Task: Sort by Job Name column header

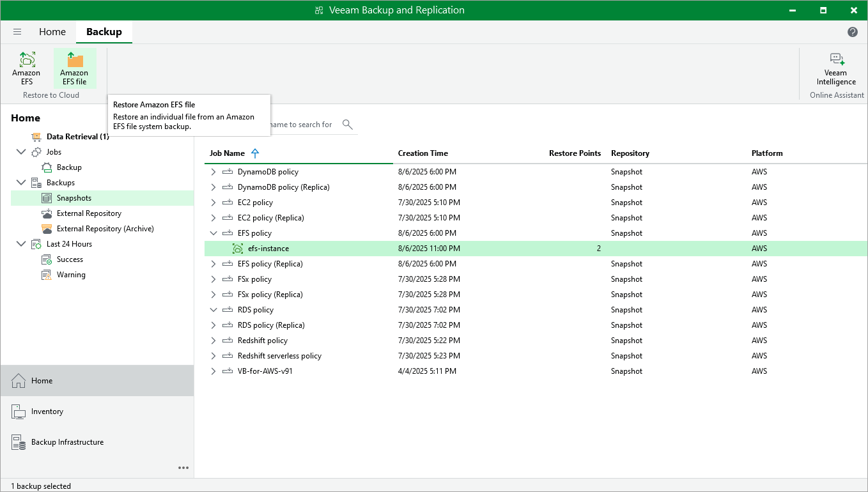Action: (x=227, y=153)
